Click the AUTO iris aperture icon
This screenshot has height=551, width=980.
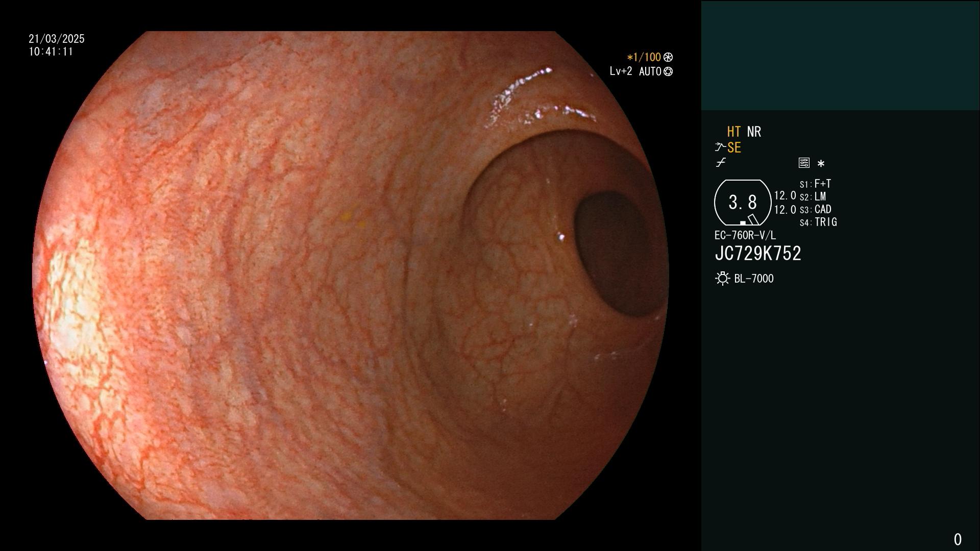tap(668, 72)
